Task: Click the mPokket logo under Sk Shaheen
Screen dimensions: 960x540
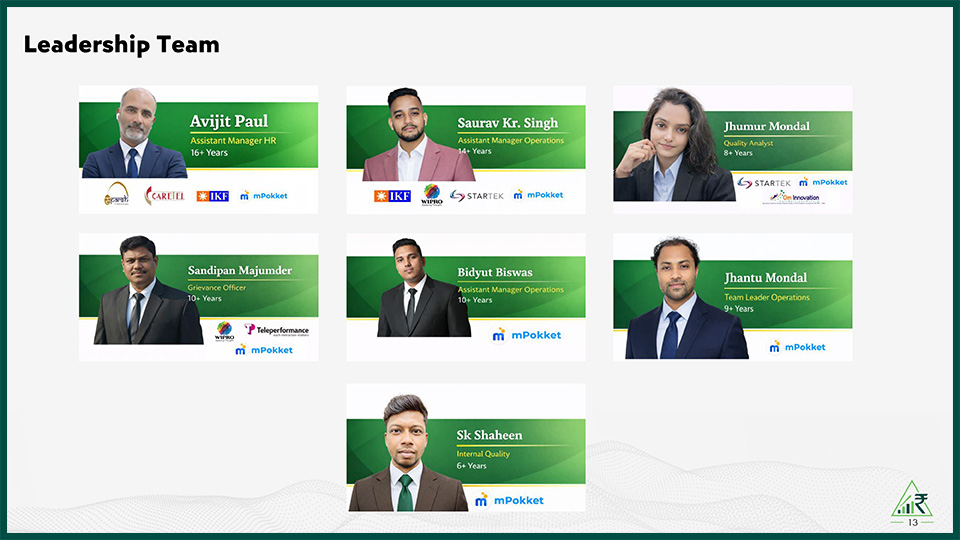Action: [509, 500]
